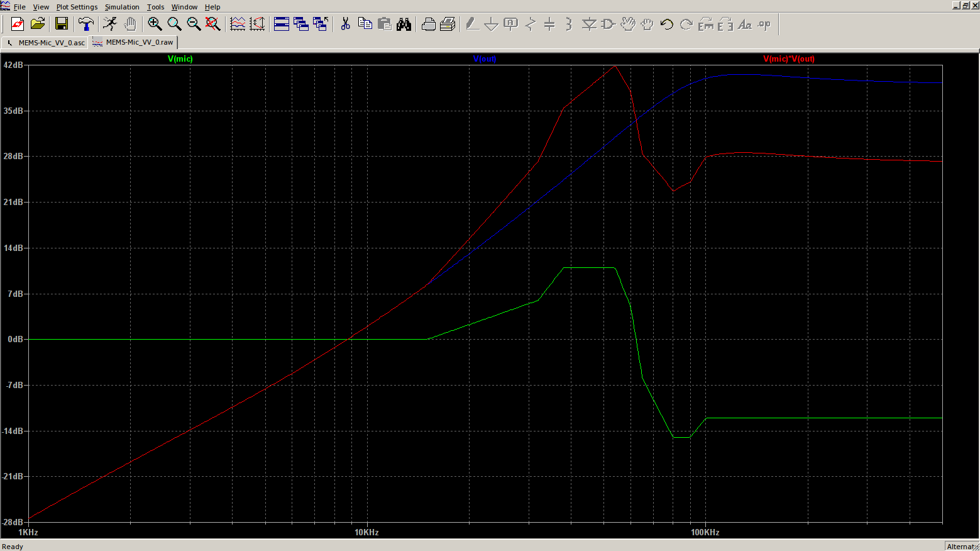980x551 pixels.
Task: Save with the floppy disk icon
Action: coord(62,24)
